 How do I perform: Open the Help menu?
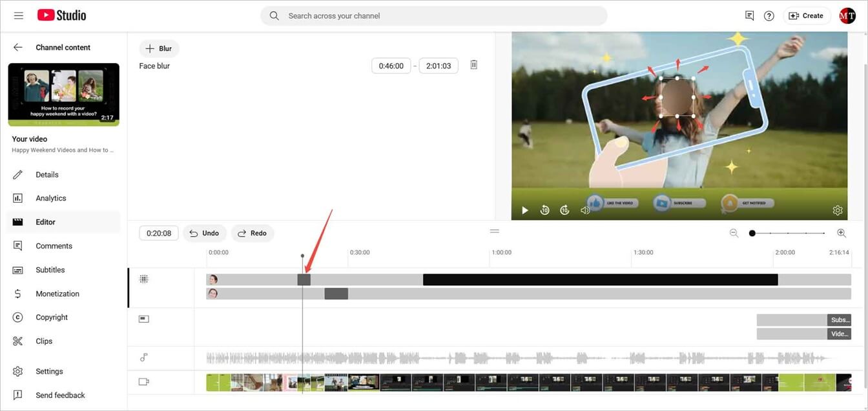click(x=769, y=15)
